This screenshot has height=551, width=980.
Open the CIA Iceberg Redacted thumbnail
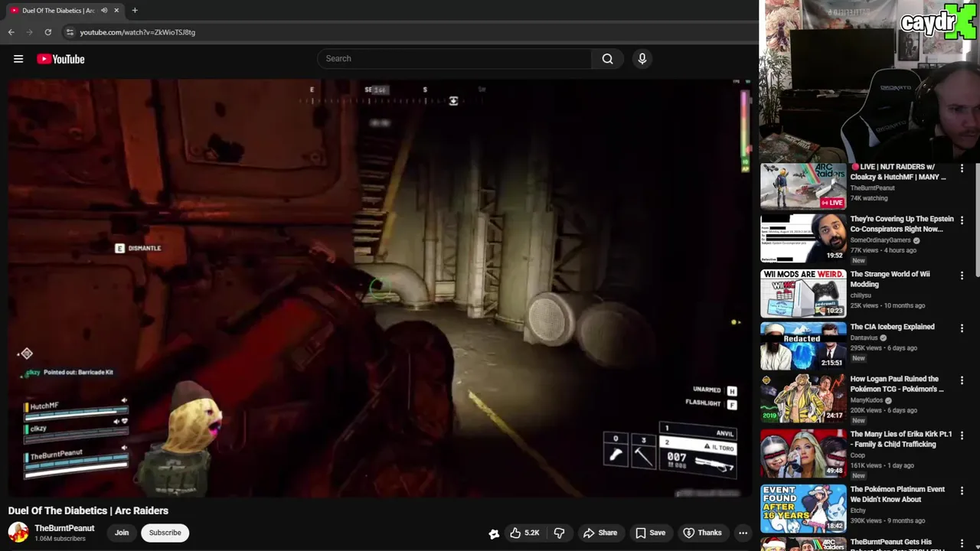tap(803, 346)
